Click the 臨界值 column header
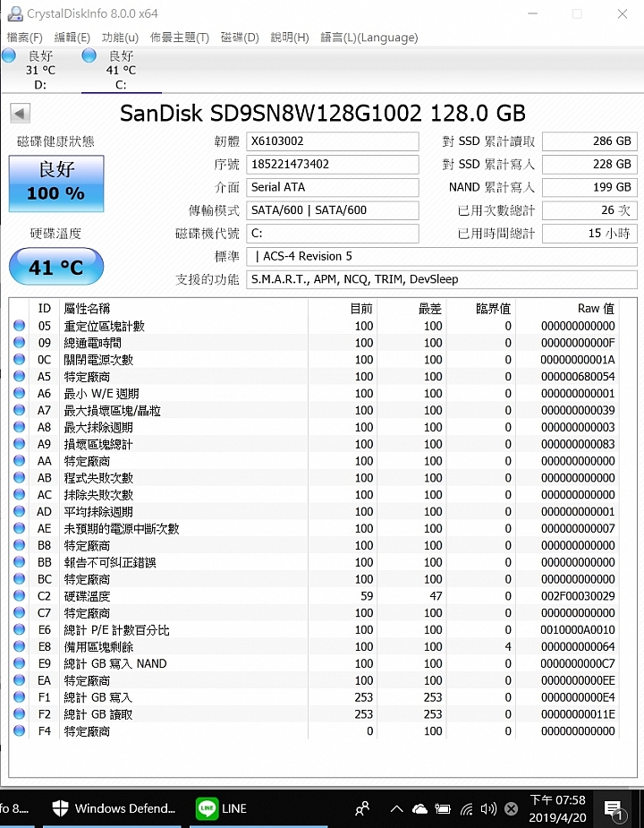This screenshot has width=644, height=828. (493, 309)
